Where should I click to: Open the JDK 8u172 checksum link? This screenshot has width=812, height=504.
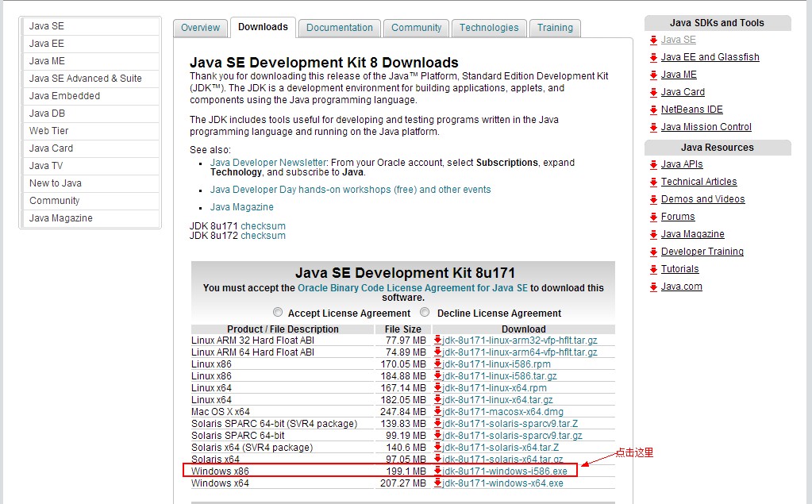(263, 236)
